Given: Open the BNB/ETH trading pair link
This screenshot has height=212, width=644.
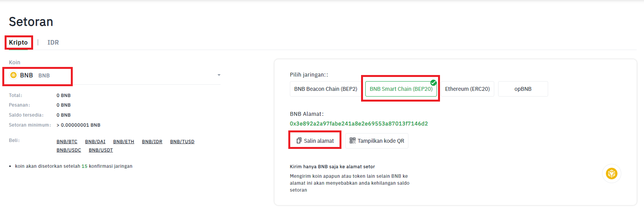Looking at the screenshot, I should (x=124, y=142).
